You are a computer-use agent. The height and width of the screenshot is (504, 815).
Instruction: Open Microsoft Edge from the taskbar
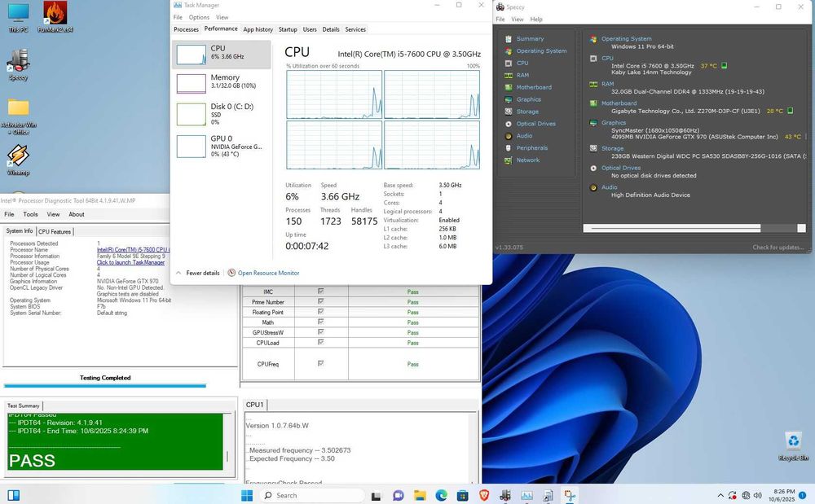pos(441,495)
